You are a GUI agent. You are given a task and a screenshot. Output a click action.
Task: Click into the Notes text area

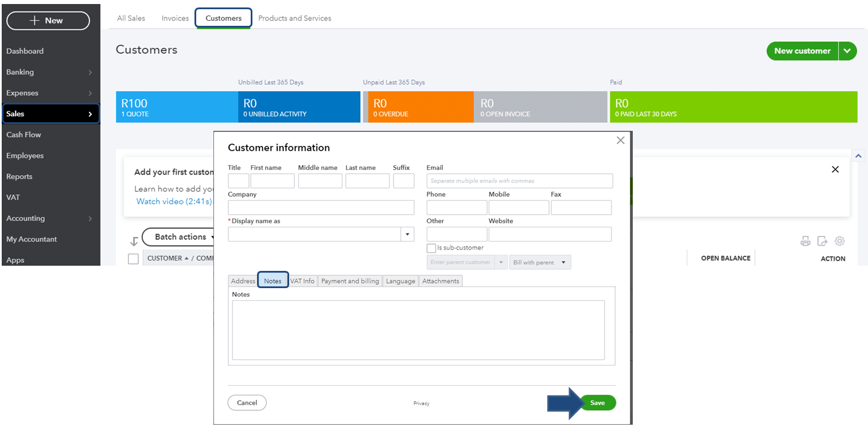pos(418,330)
